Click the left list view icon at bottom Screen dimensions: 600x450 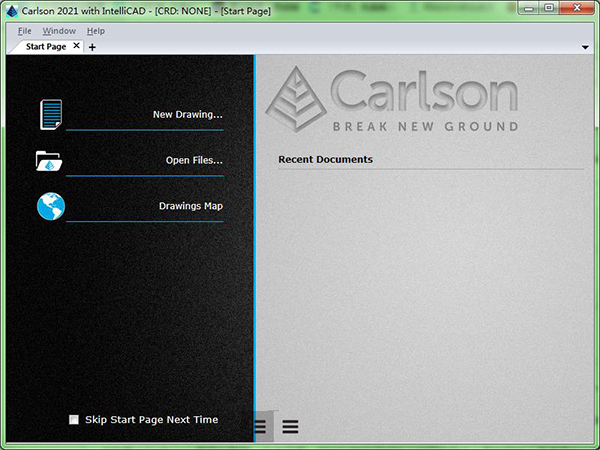[261, 427]
